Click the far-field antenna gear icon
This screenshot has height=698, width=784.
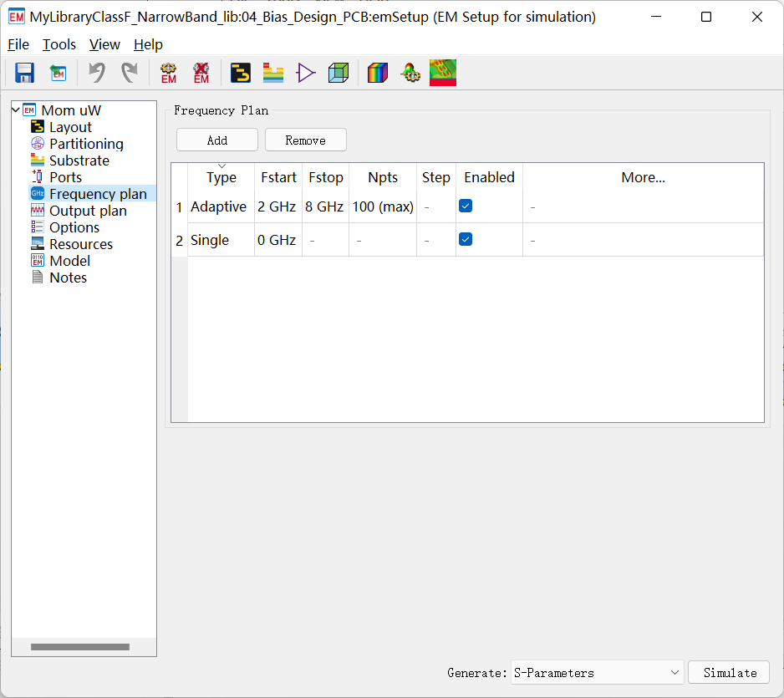point(410,73)
